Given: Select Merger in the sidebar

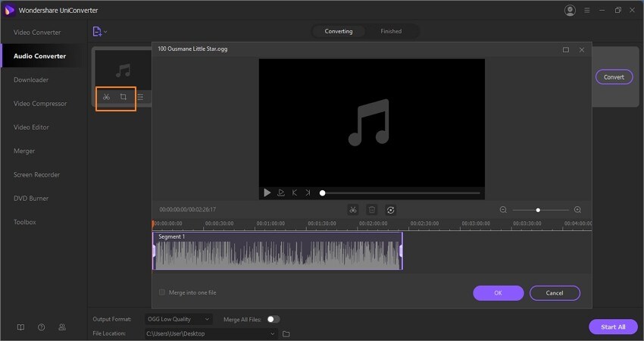Looking at the screenshot, I should pyautogui.click(x=24, y=152).
